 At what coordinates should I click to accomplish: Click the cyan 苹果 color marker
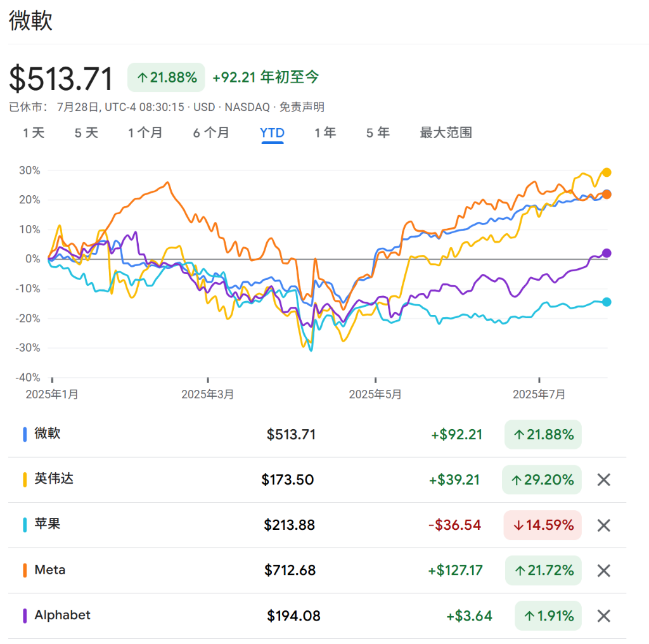click(x=25, y=525)
